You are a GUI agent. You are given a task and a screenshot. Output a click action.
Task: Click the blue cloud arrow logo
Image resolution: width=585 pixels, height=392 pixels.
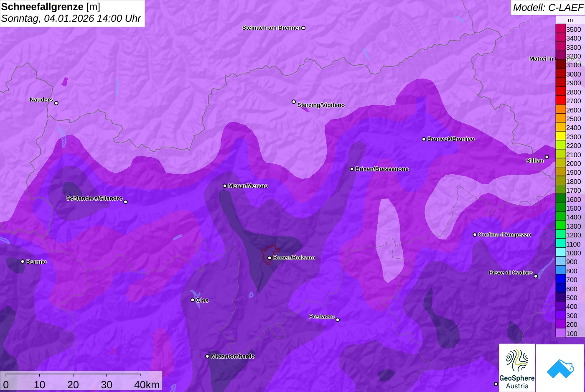click(560, 368)
